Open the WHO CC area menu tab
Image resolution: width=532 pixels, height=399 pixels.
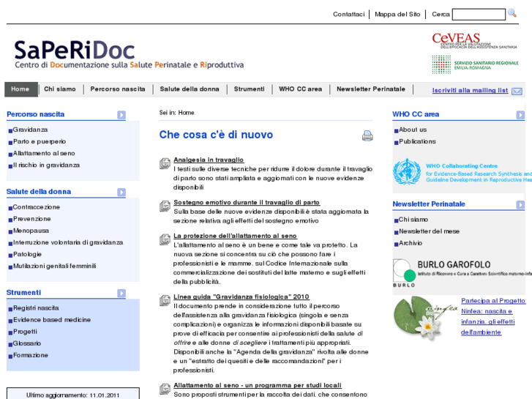[300, 89]
